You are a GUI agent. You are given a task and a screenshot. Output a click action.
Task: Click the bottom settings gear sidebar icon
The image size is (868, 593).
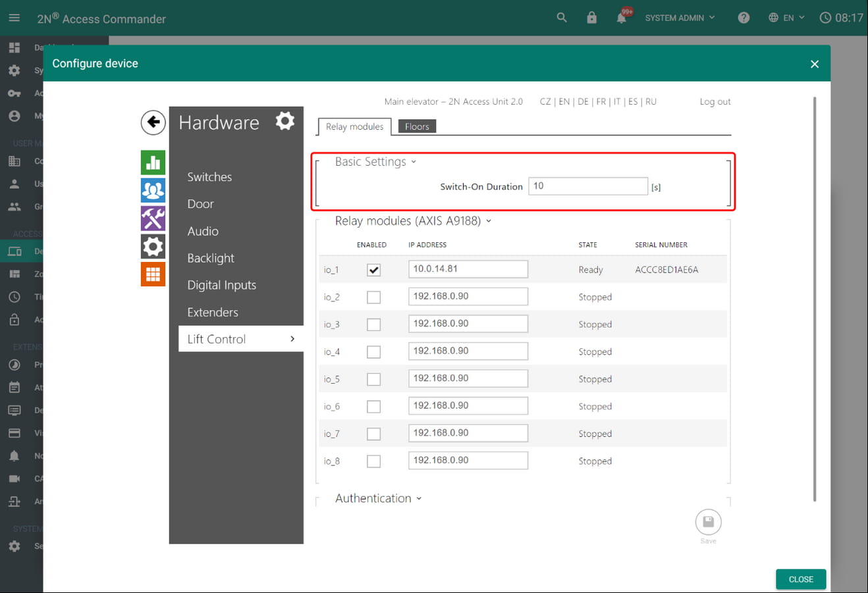(14, 546)
